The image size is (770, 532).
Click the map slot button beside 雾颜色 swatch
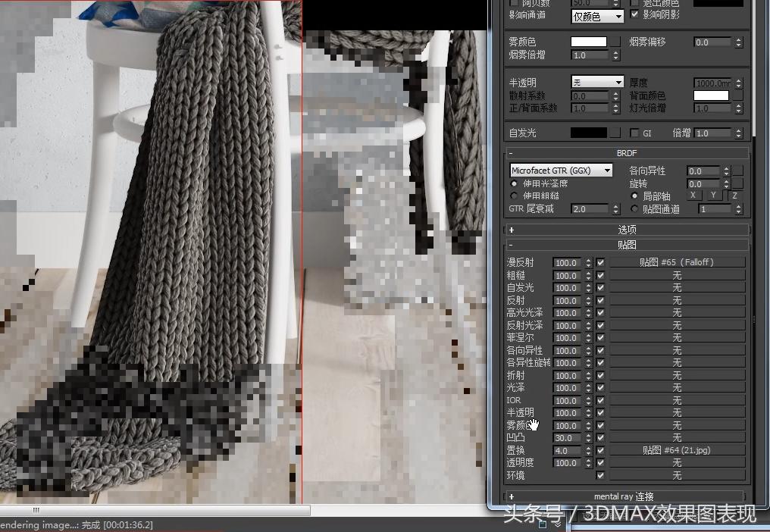[x=616, y=42]
